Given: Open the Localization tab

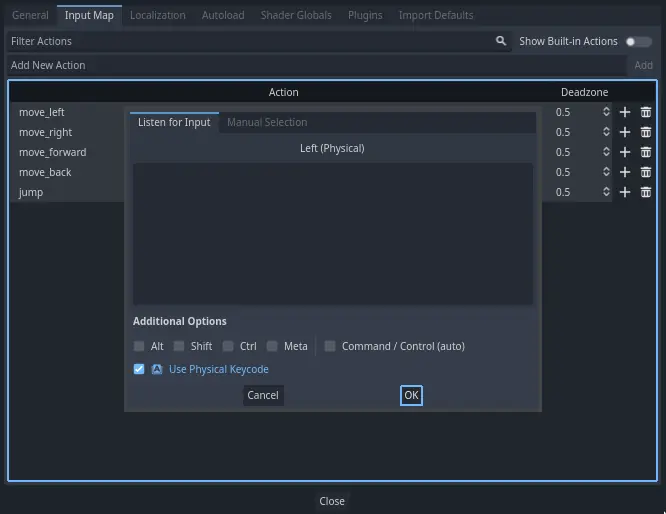Looking at the screenshot, I should (x=158, y=15).
